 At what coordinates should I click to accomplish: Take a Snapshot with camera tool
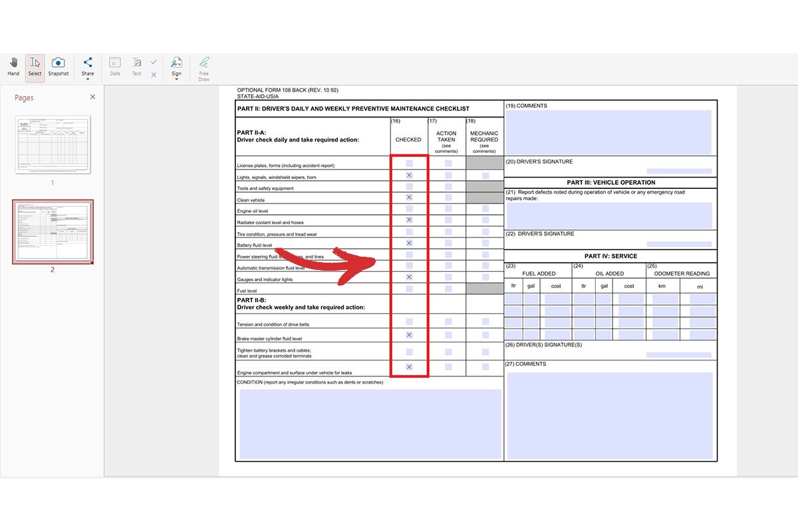point(58,66)
